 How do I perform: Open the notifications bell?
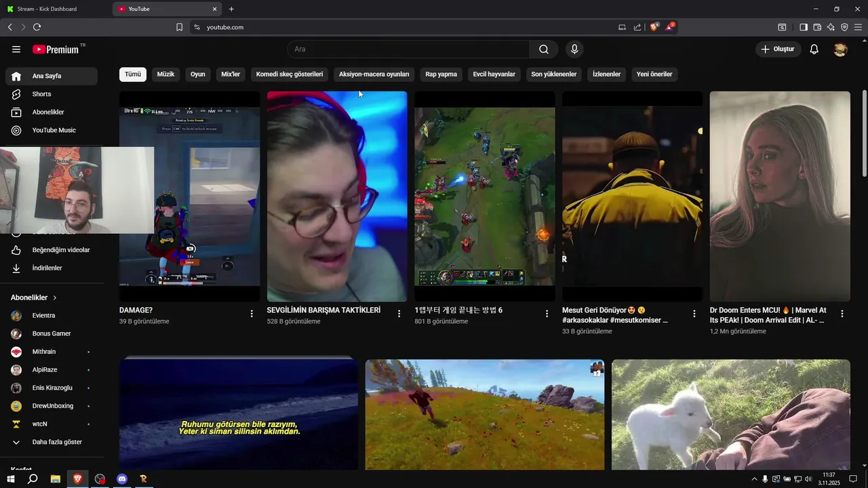point(814,49)
